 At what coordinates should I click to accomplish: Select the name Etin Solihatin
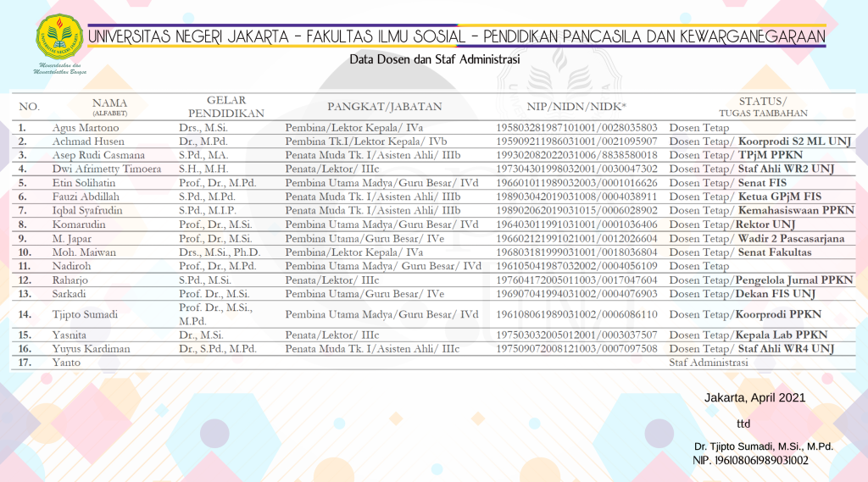[84, 183]
